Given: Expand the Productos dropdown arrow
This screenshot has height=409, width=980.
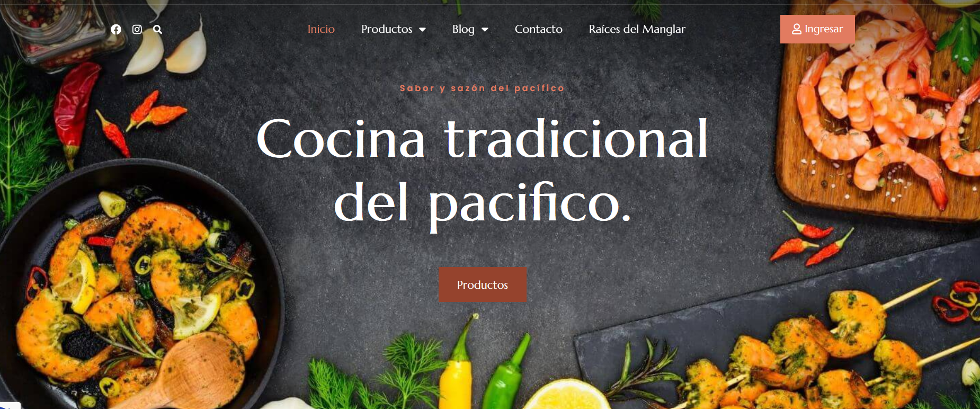Looking at the screenshot, I should [422, 30].
